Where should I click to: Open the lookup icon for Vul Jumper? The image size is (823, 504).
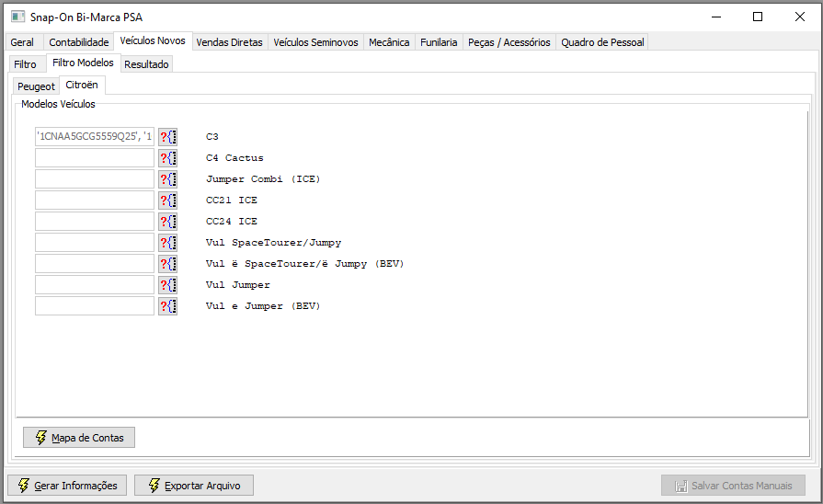[x=168, y=285]
